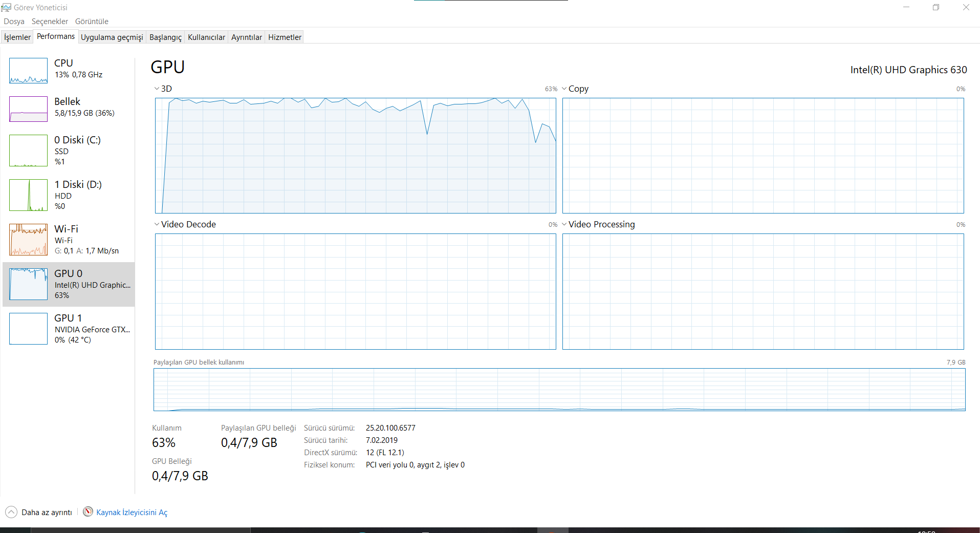Click the DirectX sürümü: label
Viewport: 980px width, 533px height.
pos(331,453)
